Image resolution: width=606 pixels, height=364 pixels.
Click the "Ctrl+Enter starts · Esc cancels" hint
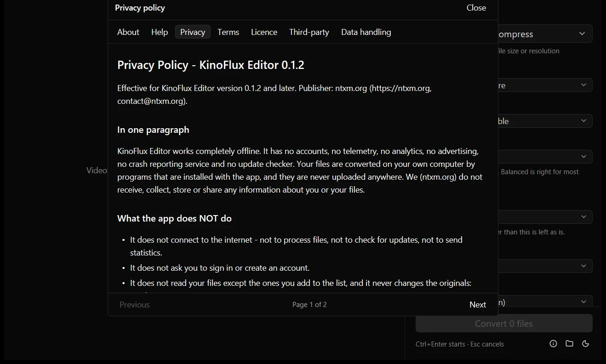[460, 344]
